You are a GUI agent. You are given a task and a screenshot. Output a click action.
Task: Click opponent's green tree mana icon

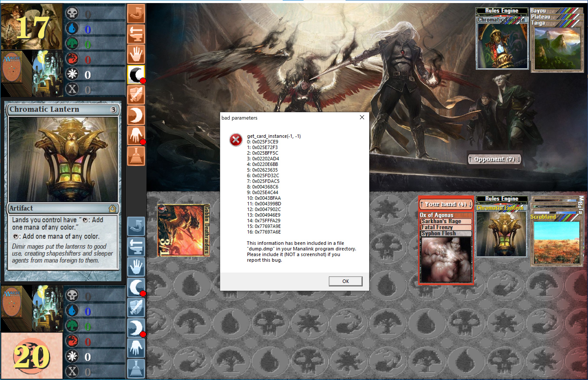[x=72, y=44]
